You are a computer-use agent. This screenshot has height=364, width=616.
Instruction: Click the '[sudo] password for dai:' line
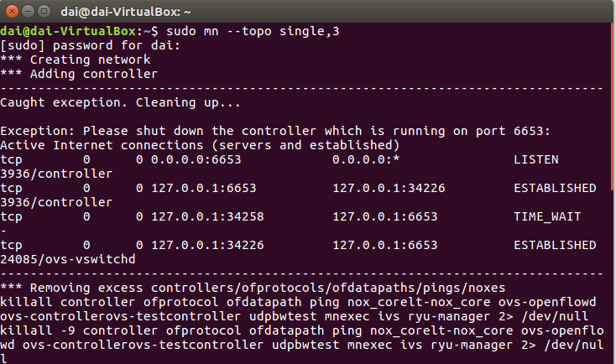[x=90, y=45]
